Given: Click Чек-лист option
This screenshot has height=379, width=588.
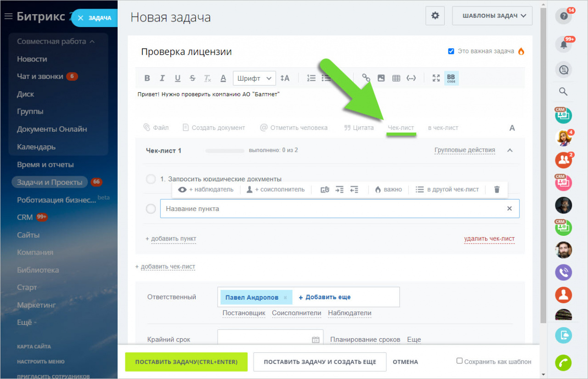Looking at the screenshot, I should 401,128.
